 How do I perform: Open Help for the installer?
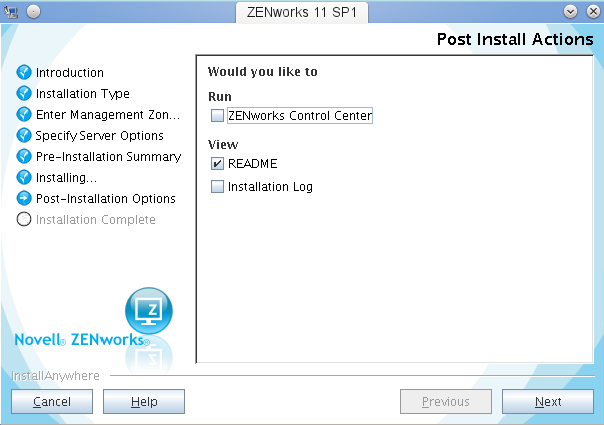click(x=144, y=402)
